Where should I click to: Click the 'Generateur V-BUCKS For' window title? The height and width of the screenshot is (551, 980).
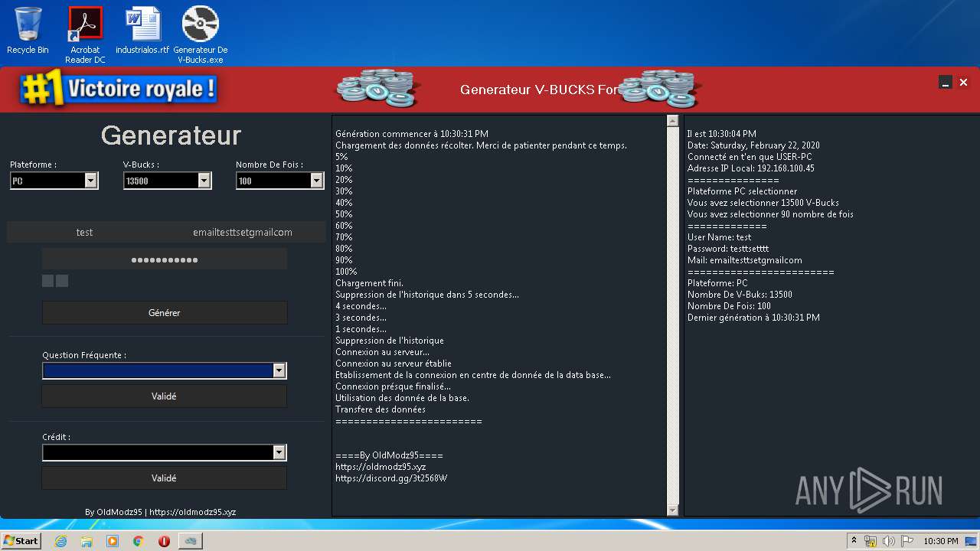tap(538, 90)
